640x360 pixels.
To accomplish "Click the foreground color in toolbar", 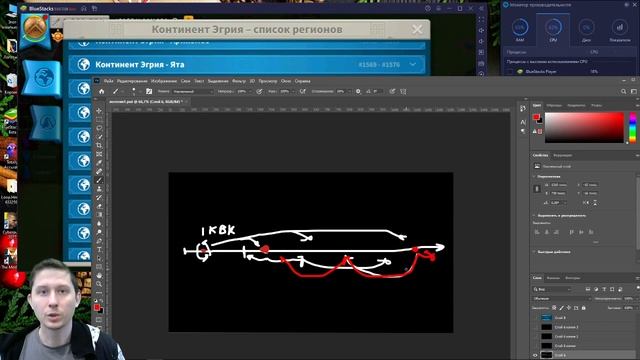I will click(x=96, y=307).
